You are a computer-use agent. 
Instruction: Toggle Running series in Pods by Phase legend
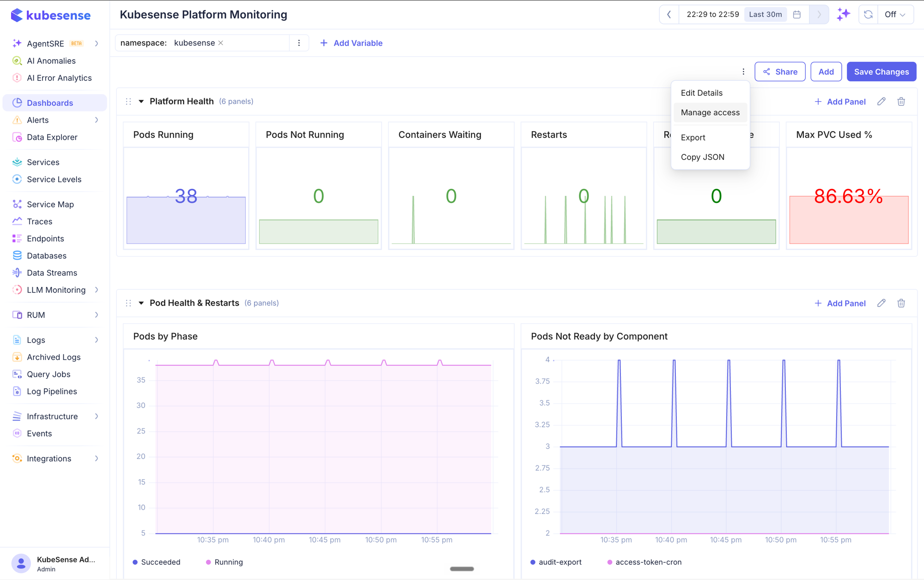click(224, 562)
